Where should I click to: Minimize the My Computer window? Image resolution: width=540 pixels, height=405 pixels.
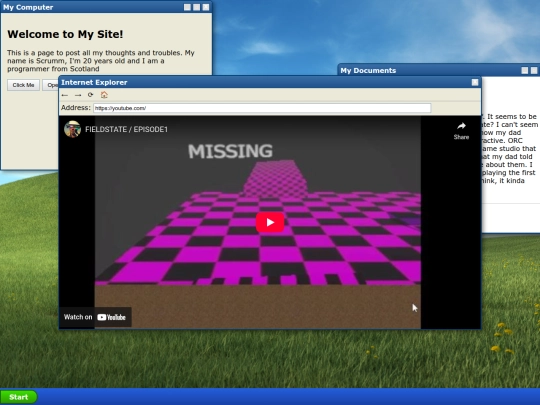pyautogui.click(x=187, y=7)
